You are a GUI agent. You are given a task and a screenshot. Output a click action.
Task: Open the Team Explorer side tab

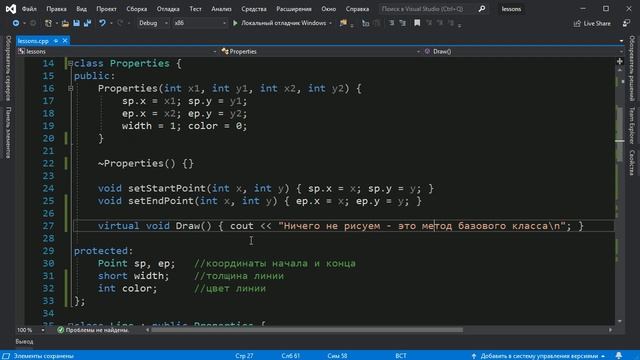pyautogui.click(x=632, y=125)
